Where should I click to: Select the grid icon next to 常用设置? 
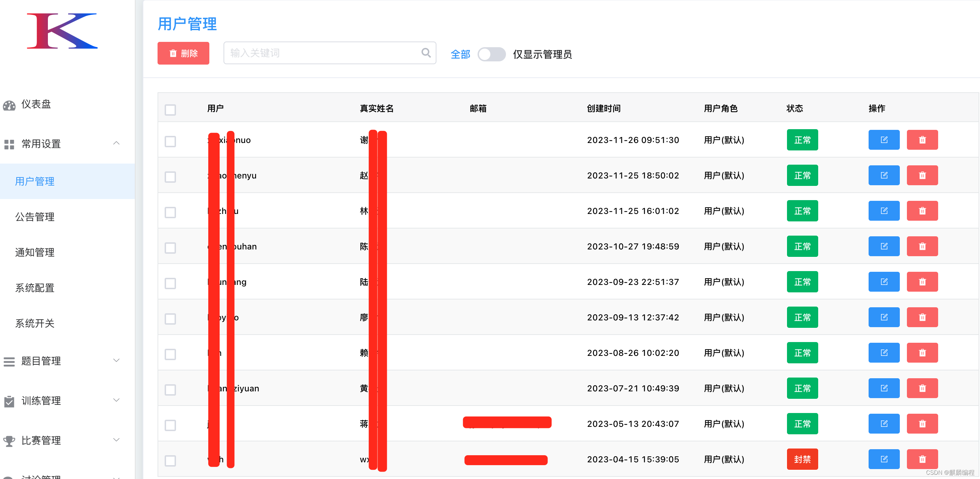pos(9,144)
